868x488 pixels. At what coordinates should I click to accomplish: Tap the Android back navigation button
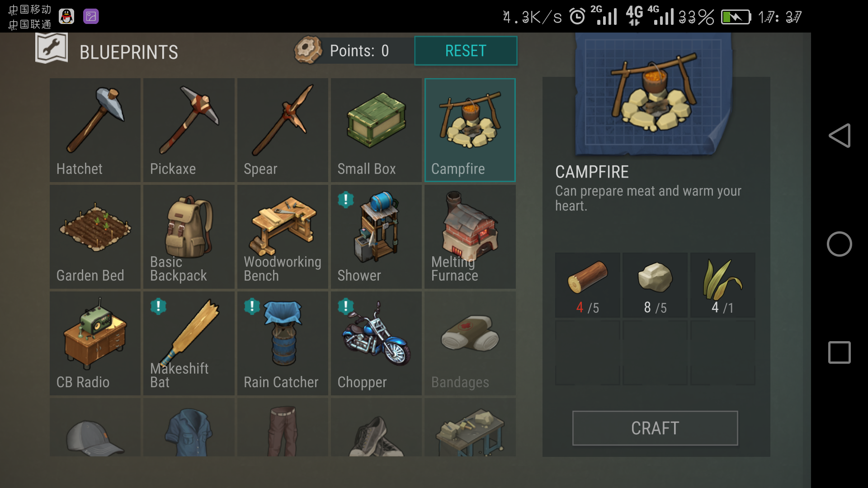click(840, 136)
